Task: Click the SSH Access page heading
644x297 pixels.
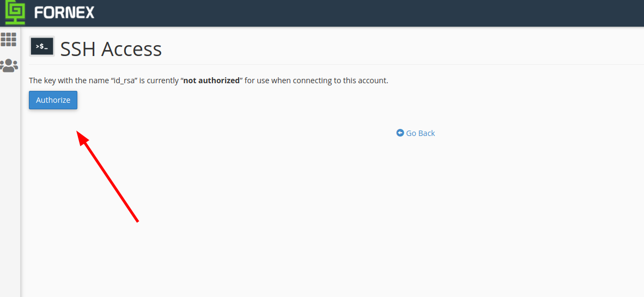Action: [111, 49]
